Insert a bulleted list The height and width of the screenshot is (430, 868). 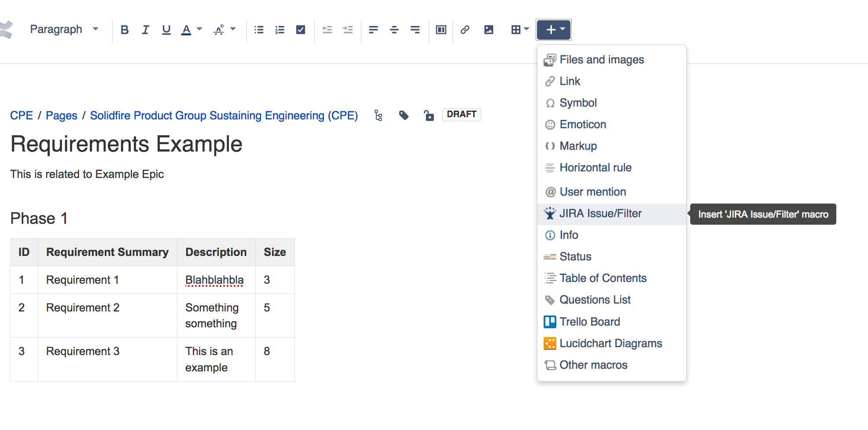tap(259, 30)
